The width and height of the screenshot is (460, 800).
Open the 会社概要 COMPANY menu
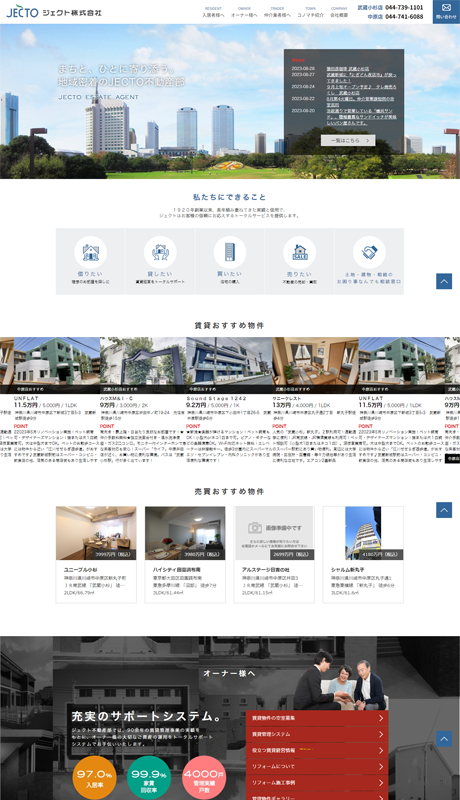point(339,12)
